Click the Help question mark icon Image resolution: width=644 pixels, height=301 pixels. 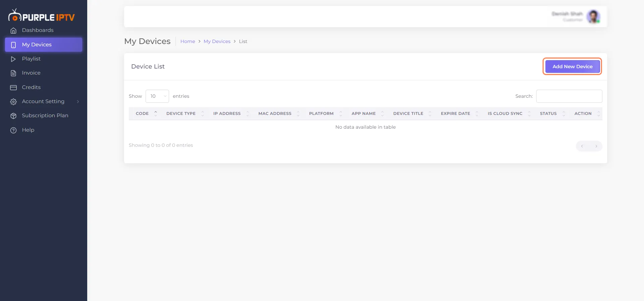coord(13,130)
